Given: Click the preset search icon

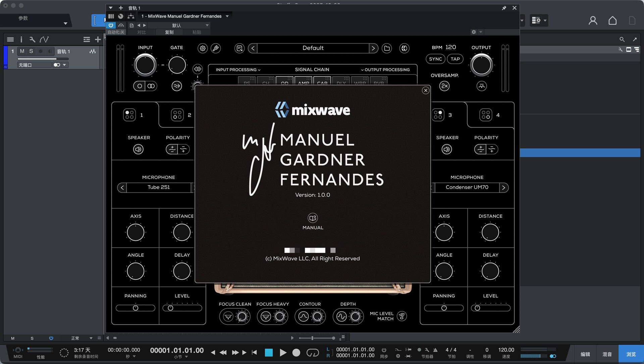Looking at the screenshot, I should (239, 48).
